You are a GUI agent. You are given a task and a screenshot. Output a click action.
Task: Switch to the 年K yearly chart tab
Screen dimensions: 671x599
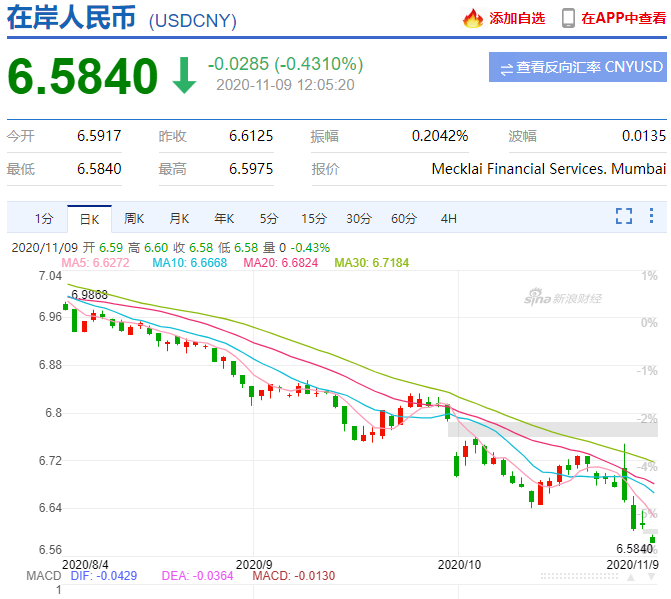coord(224,218)
